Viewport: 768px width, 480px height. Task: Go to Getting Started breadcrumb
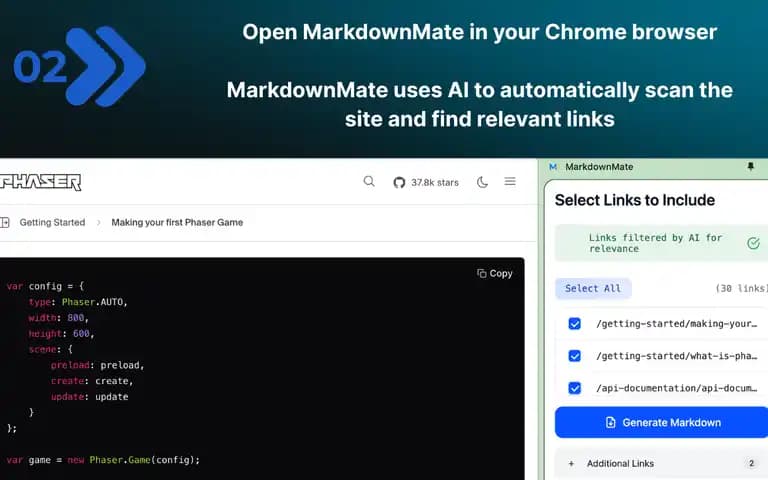52,222
